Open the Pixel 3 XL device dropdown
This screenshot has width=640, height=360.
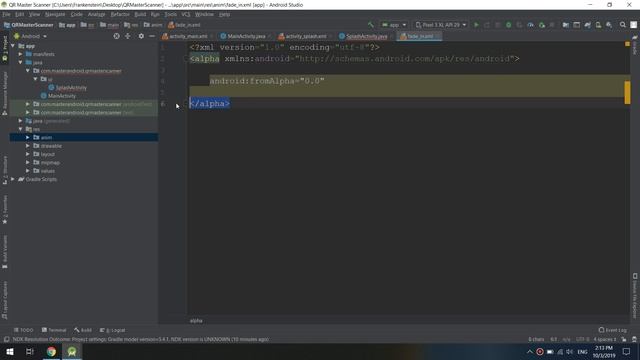(440, 25)
